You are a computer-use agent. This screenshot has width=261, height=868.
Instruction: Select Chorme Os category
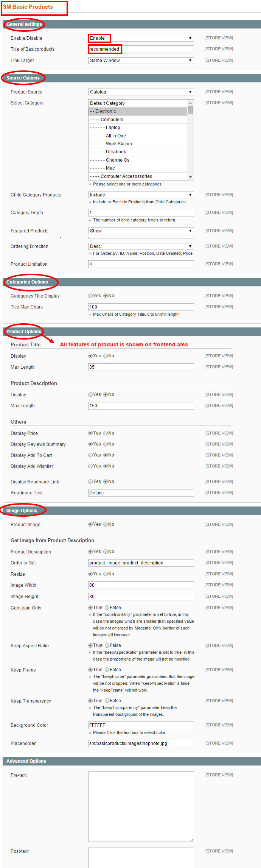(138, 160)
